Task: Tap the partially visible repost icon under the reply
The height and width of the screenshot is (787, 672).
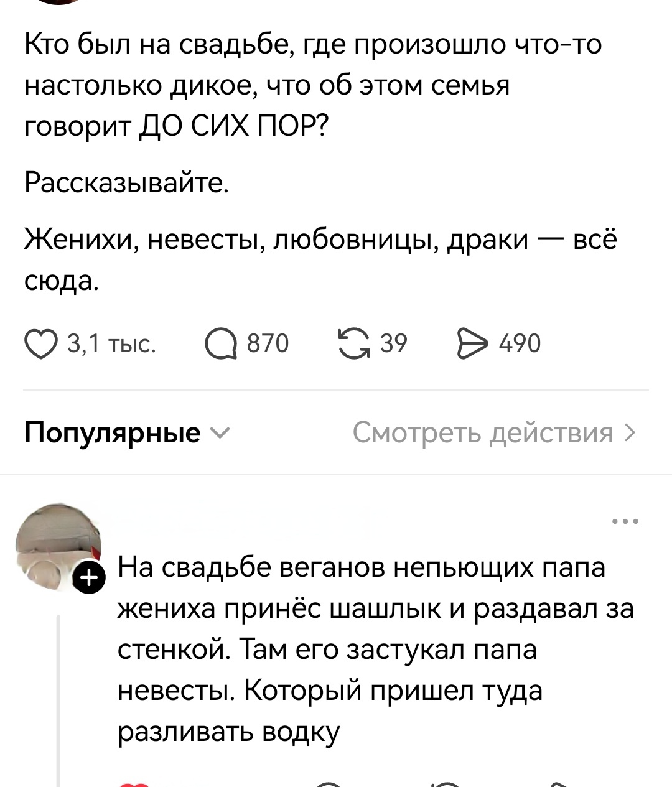Action: point(446,784)
